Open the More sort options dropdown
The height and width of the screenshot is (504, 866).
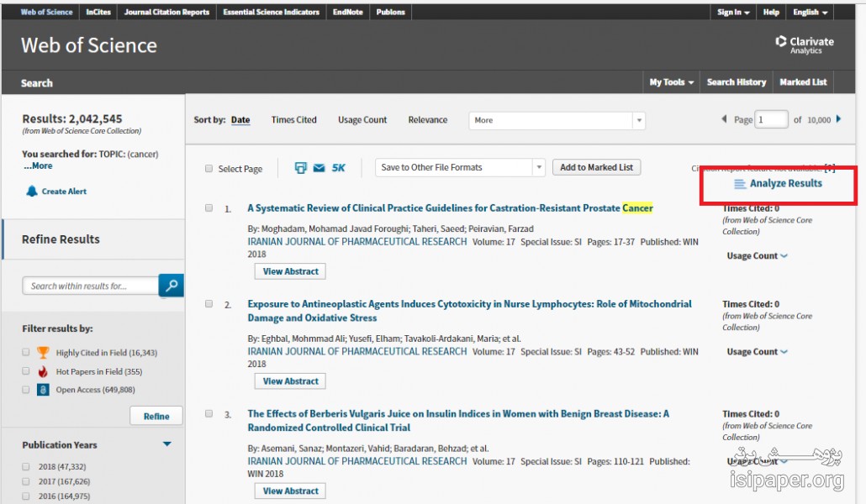(x=557, y=120)
